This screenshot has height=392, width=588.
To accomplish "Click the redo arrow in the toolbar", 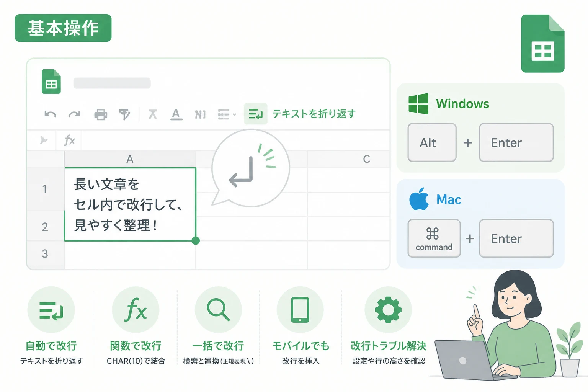I will tap(74, 114).
